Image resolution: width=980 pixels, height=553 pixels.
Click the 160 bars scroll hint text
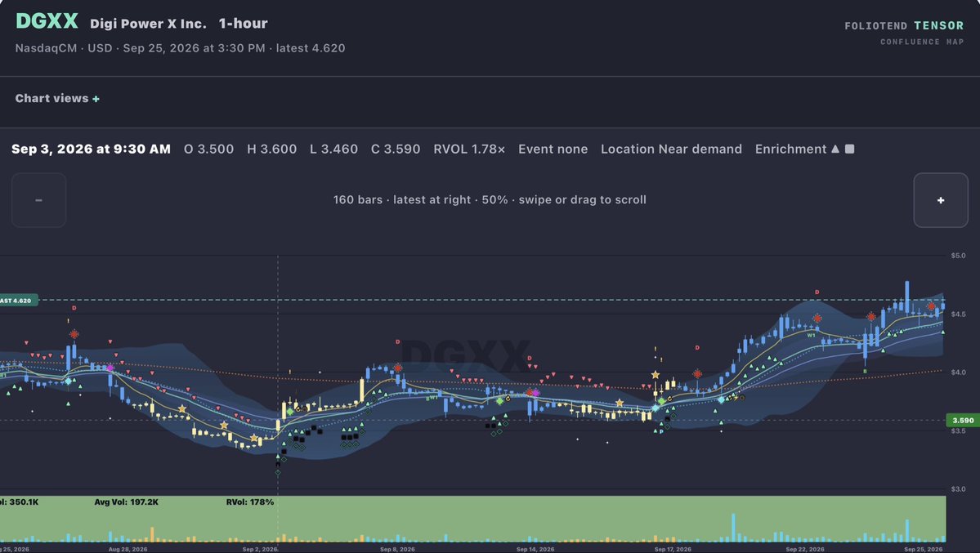pos(490,200)
